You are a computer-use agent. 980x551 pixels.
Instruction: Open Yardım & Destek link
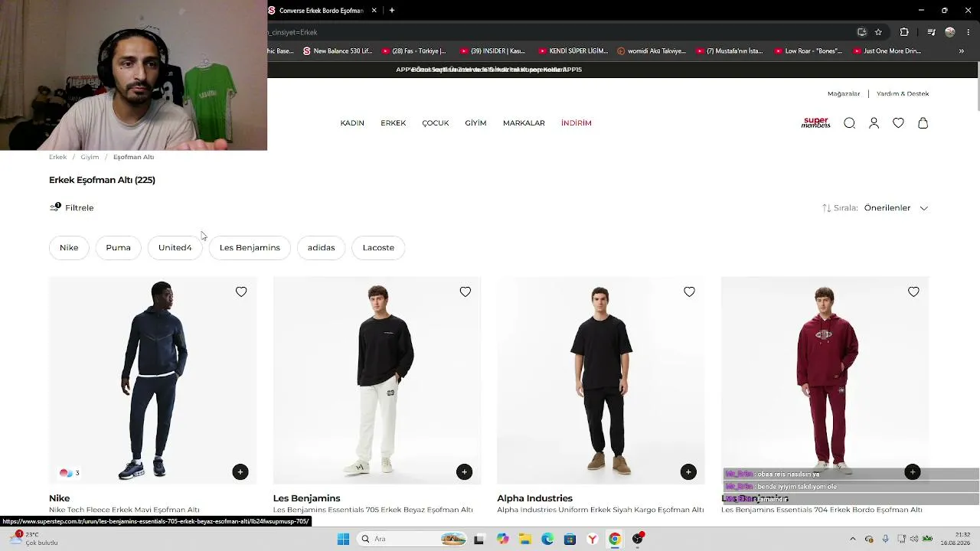tap(903, 94)
